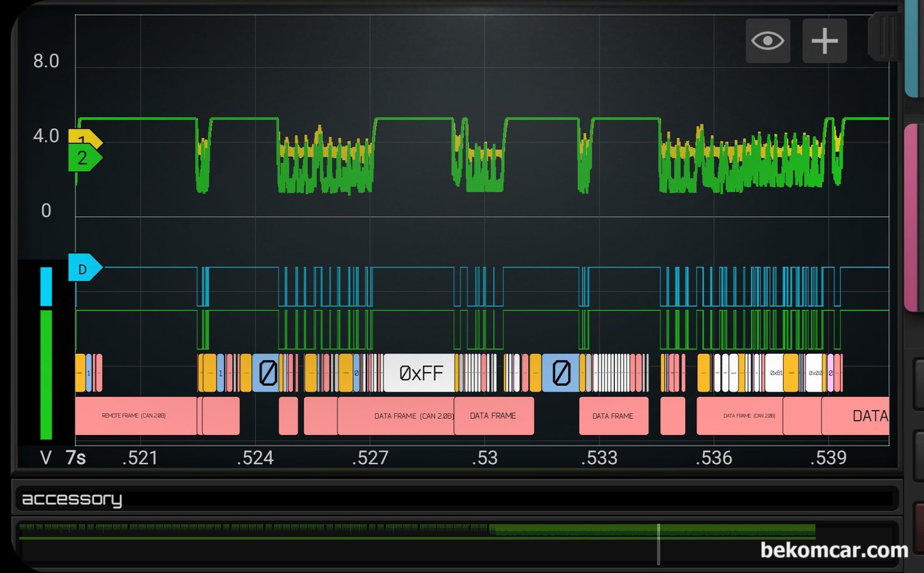Open the pink side panel tab
Screen dimensions: 924x573
coord(912,215)
